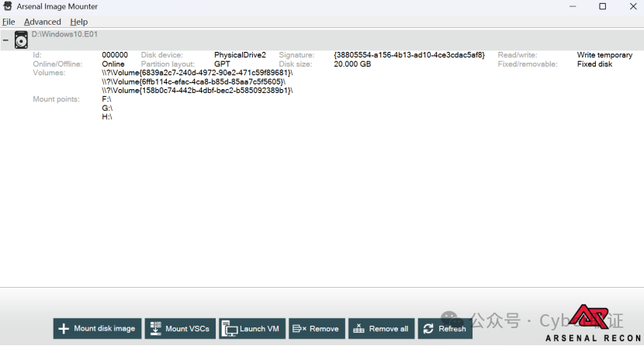Click the Fixed disk value
Image resolution: width=644 pixels, height=346 pixels.
click(594, 64)
